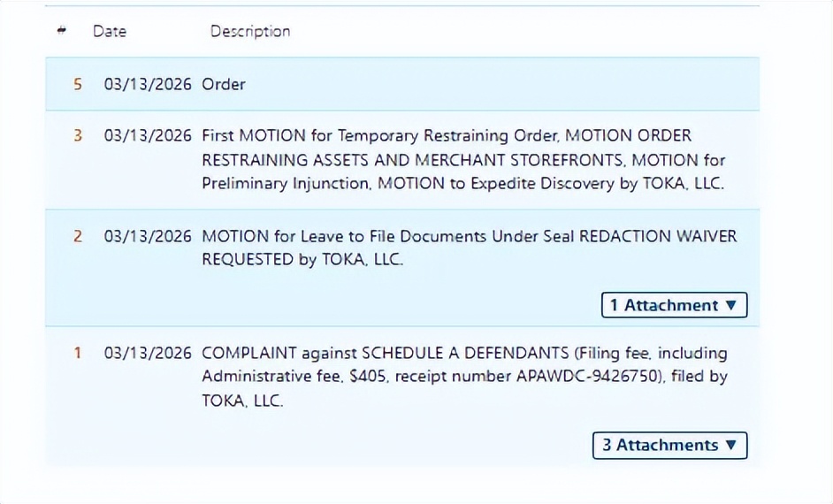This screenshot has height=504, width=833.
Task: Expand the 1 Attachment dropdown
Action: [x=674, y=305]
